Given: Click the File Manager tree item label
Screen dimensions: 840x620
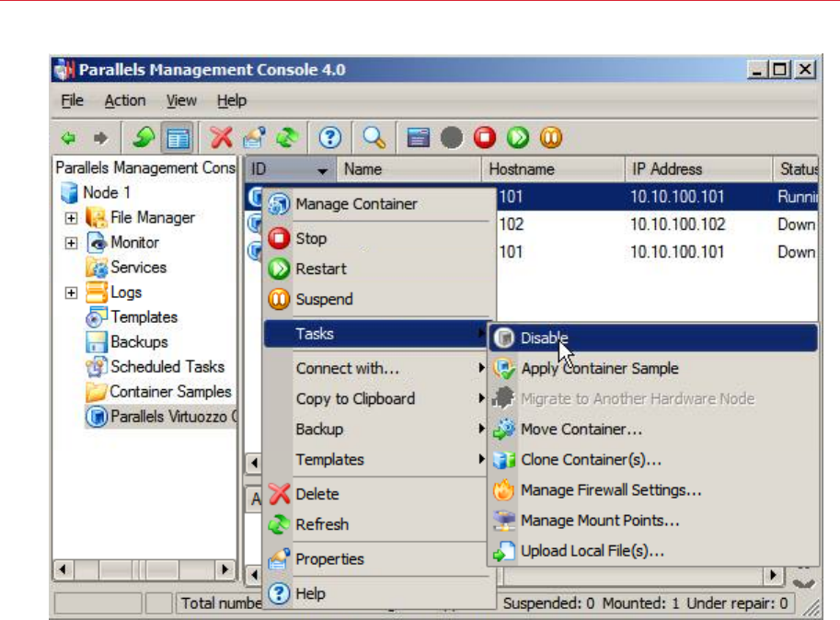Looking at the screenshot, I should [153, 218].
